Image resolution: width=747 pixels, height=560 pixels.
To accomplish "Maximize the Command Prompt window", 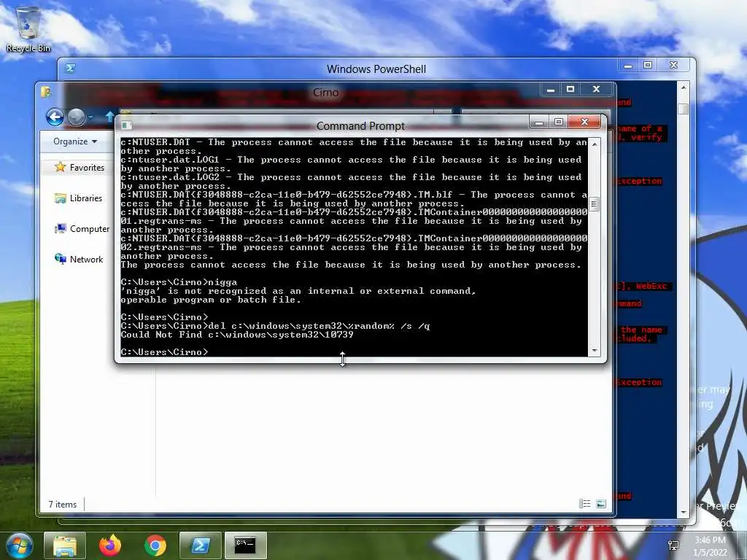I will (559, 122).
